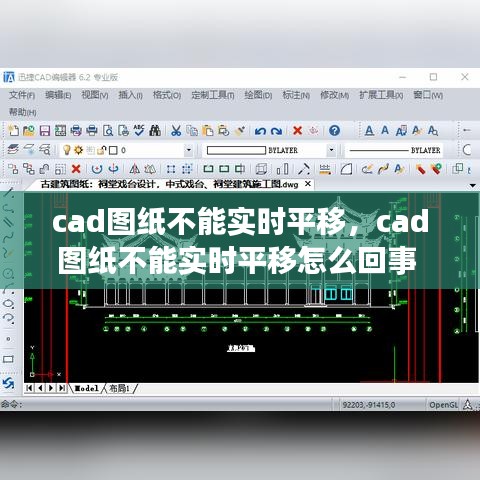Paste from clipboard icon
This screenshot has height=480, width=480.
[207, 130]
